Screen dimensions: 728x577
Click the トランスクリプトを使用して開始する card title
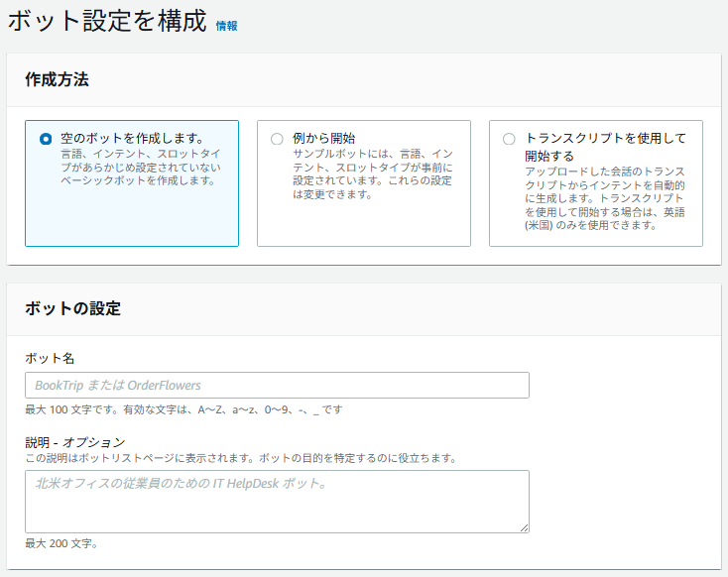[605, 147]
